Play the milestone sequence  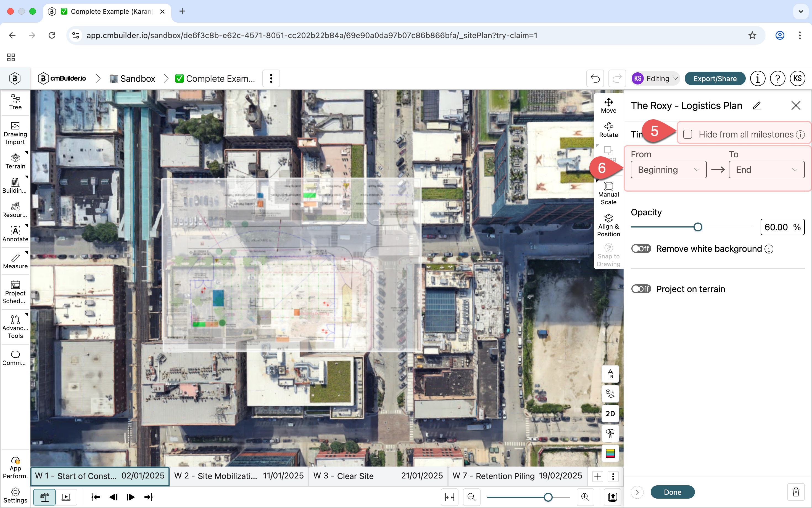coord(131,497)
